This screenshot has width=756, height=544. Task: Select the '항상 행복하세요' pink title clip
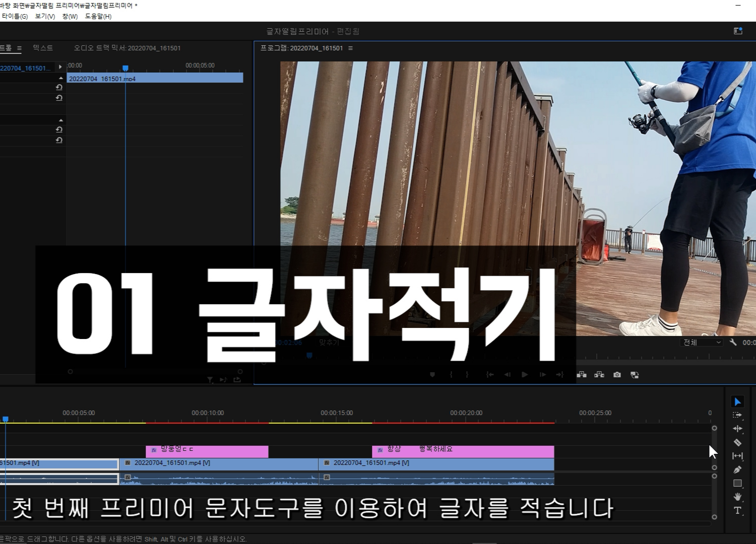[463, 451]
